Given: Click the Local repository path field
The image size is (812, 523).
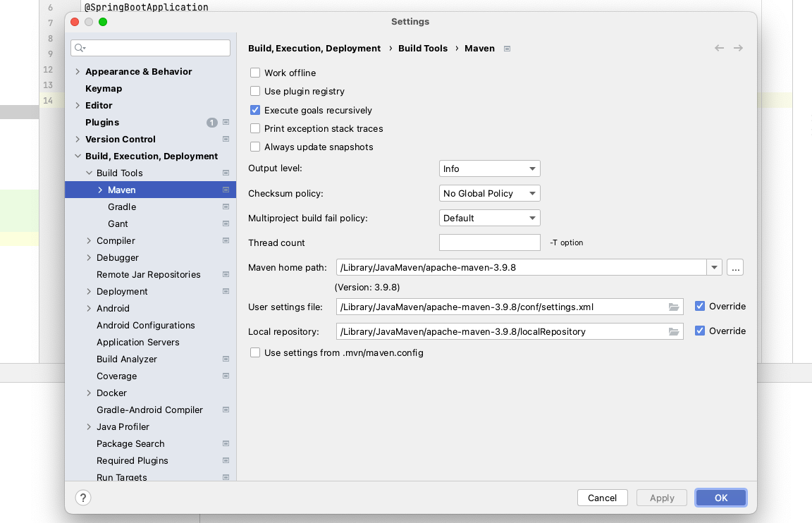Looking at the screenshot, I should 510,331.
